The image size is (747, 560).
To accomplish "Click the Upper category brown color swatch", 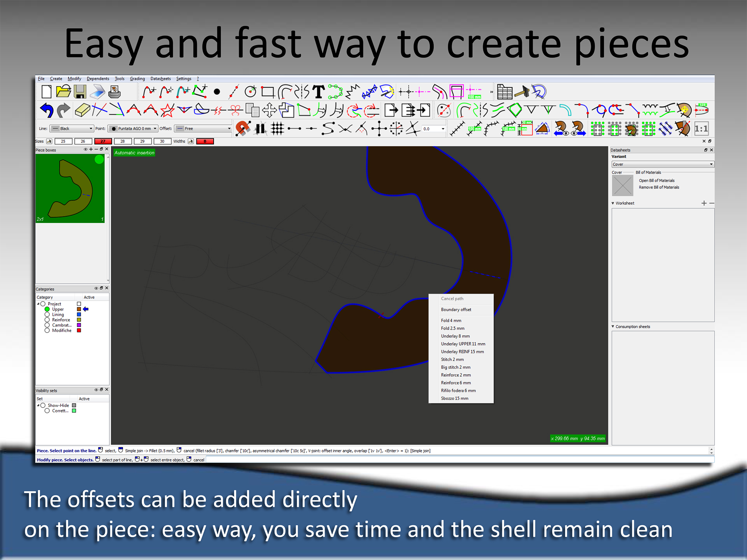I will (79, 309).
